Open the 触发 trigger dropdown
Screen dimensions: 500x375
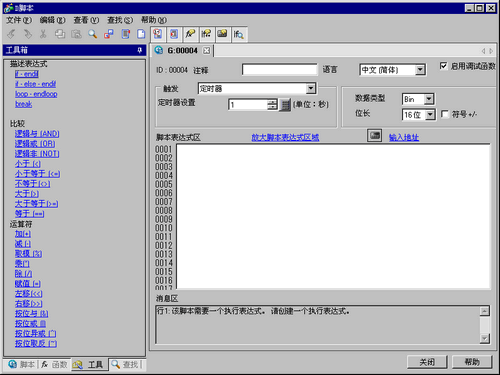click(x=310, y=88)
